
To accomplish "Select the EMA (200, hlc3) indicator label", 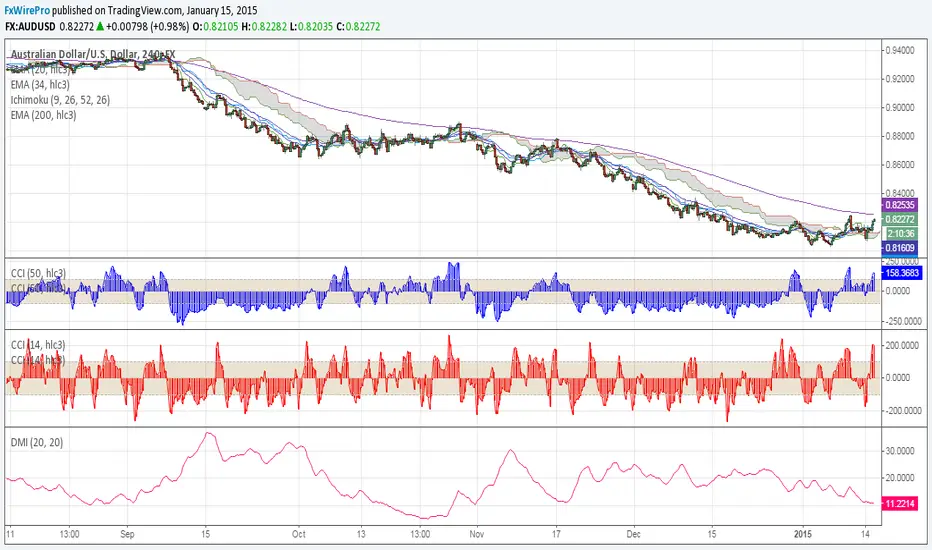I will [x=43, y=115].
